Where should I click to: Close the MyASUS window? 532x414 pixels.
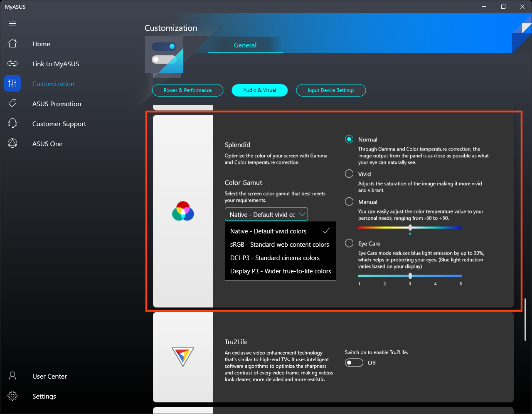[522, 7]
